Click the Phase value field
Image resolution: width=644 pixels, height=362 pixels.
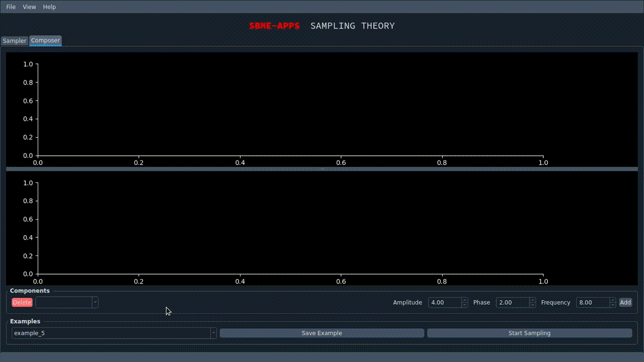point(513,302)
